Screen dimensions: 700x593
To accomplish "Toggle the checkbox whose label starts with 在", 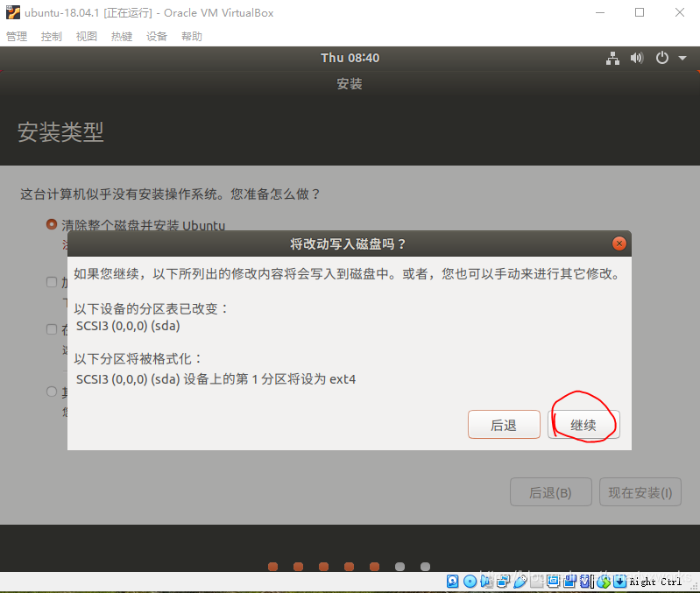I will pyautogui.click(x=52, y=329).
